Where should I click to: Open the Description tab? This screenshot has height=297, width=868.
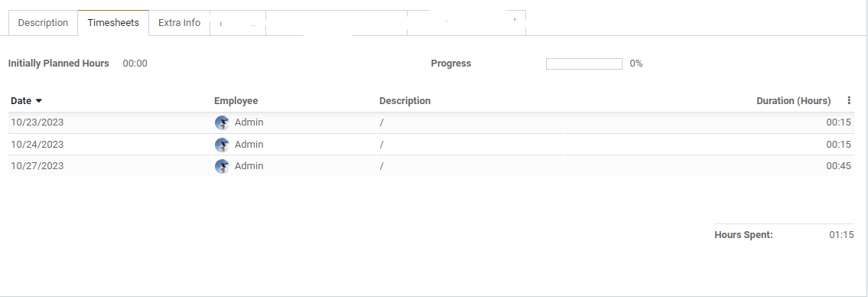tap(43, 23)
